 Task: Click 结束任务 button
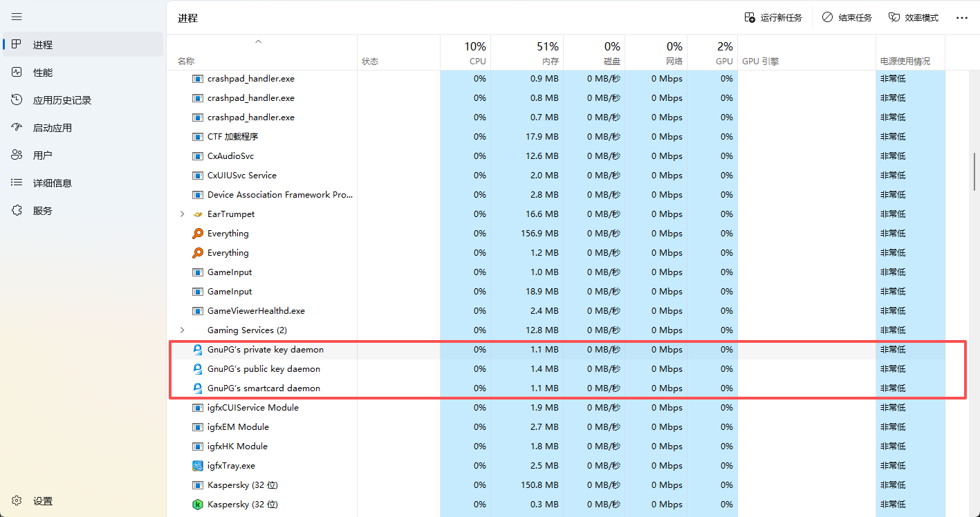coord(847,17)
